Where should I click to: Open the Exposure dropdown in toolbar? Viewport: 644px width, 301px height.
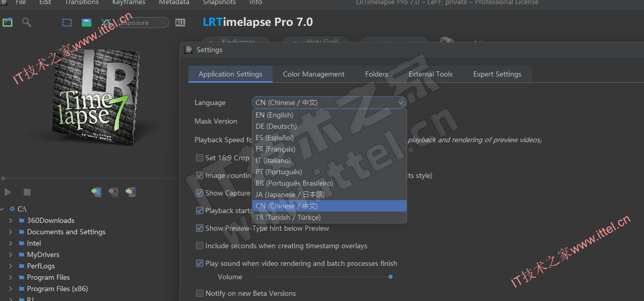(142, 22)
